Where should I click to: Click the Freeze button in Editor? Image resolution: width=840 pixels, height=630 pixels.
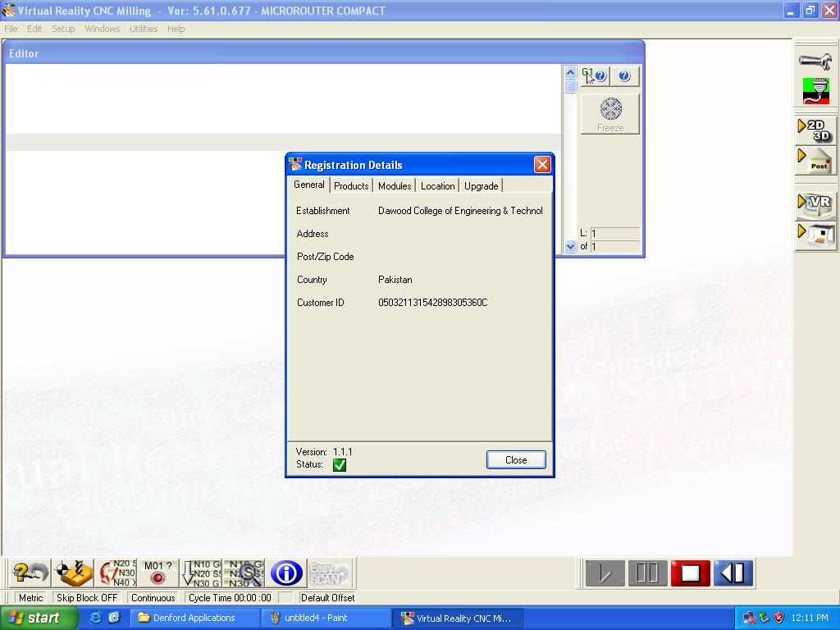(610, 113)
